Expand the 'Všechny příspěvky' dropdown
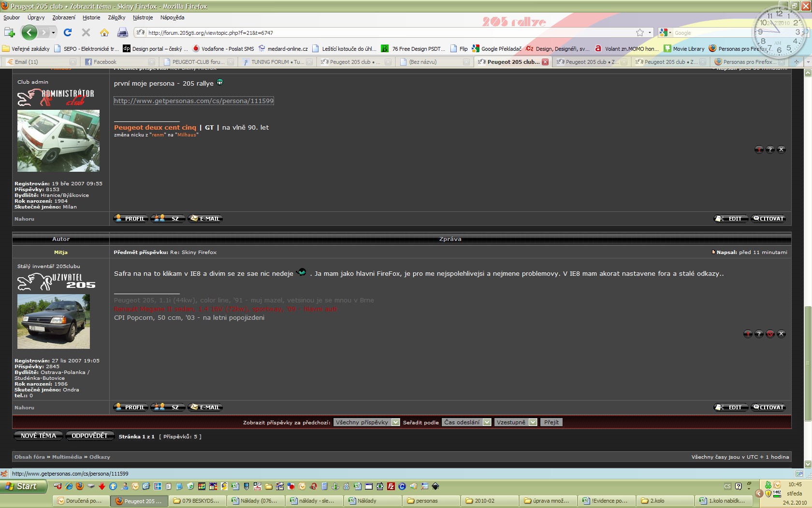The width and height of the screenshot is (812, 508). (x=395, y=422)
